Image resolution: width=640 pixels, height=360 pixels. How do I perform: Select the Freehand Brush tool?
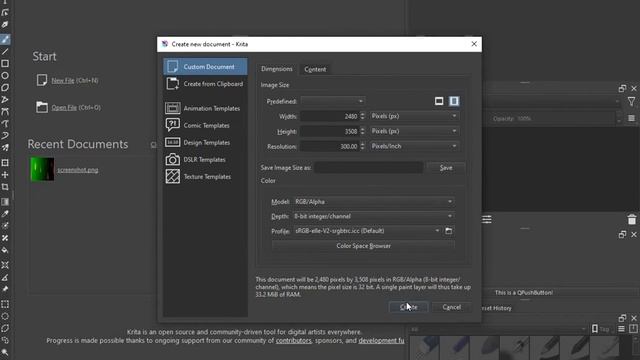click(5, 39)
